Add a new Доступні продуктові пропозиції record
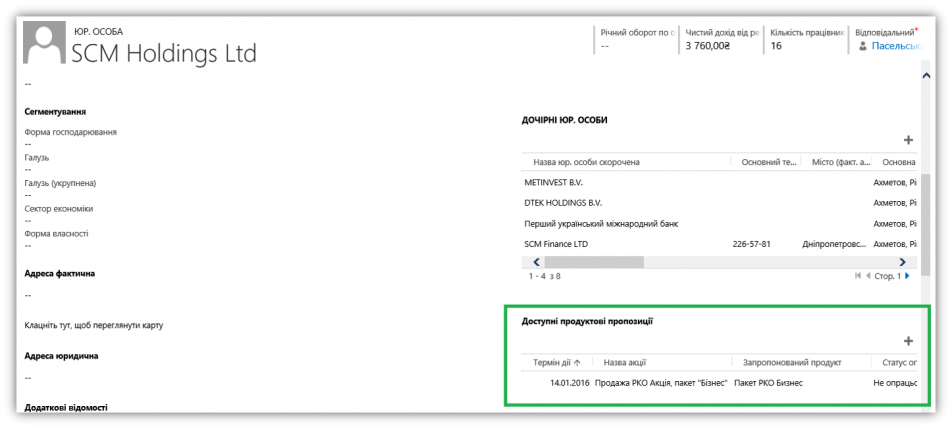The image size is (952, 429). [x=908, y=341]
